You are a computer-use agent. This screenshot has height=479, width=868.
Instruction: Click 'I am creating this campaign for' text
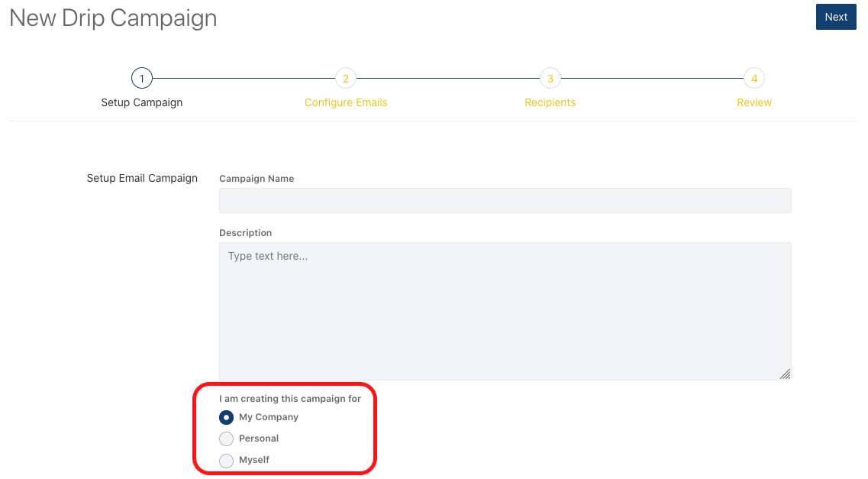290,399
